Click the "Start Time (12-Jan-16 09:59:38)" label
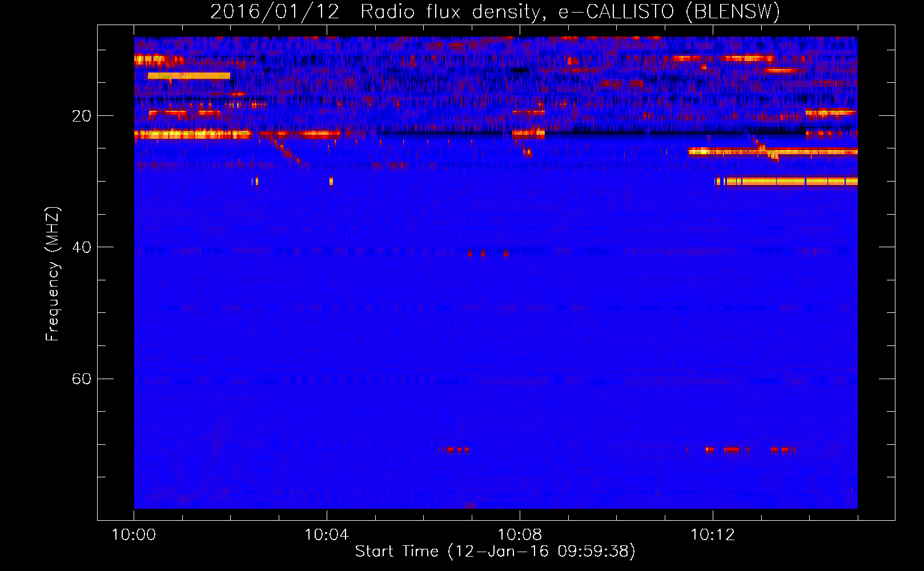Viewport: 924px width, 571px height. 495,552
